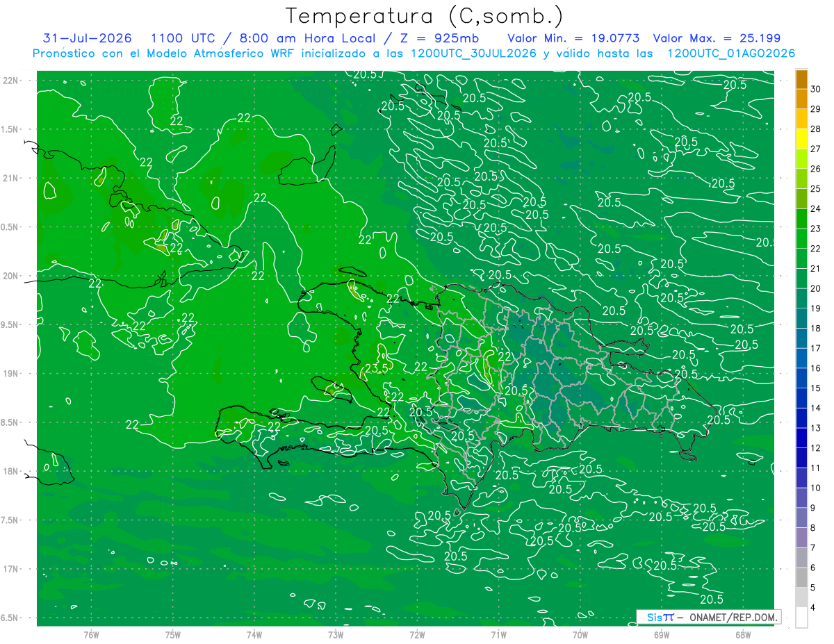This screenshot has height=644, width=834.
Task: Click the valid-until time 1200UTC_01AGO2026
Action: (731, 53)
